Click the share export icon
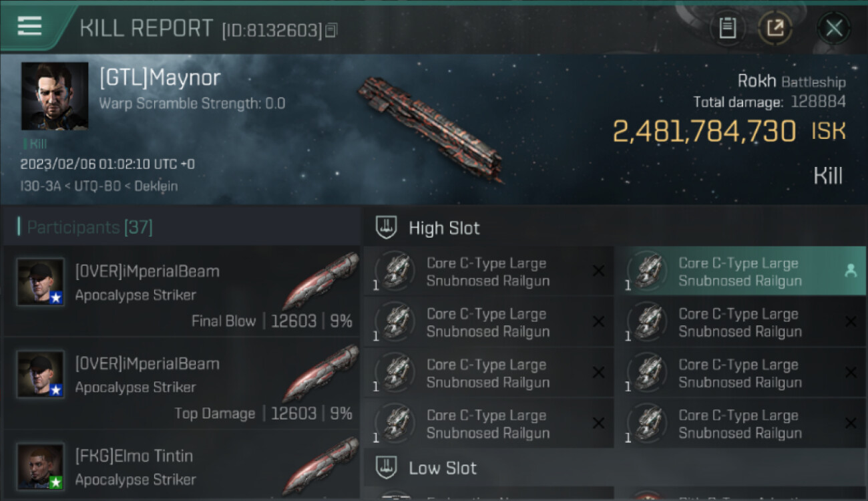This screenshot has height=501, width=868. coord(775,28)
